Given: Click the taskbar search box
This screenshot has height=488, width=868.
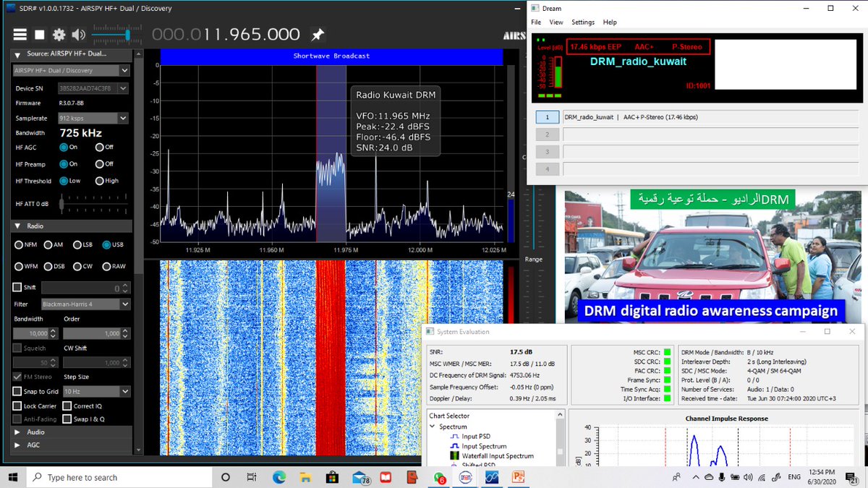Looking at the screenshot, I should (118, 477).
